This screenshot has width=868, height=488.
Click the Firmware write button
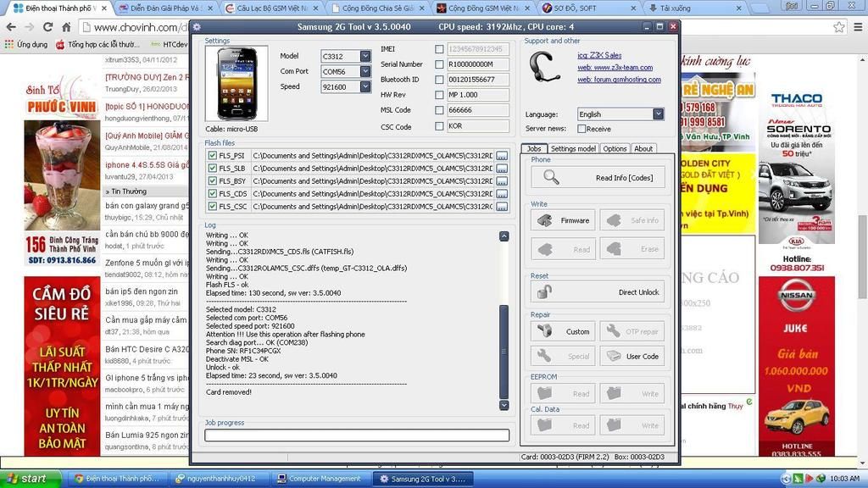pos(563,220)
